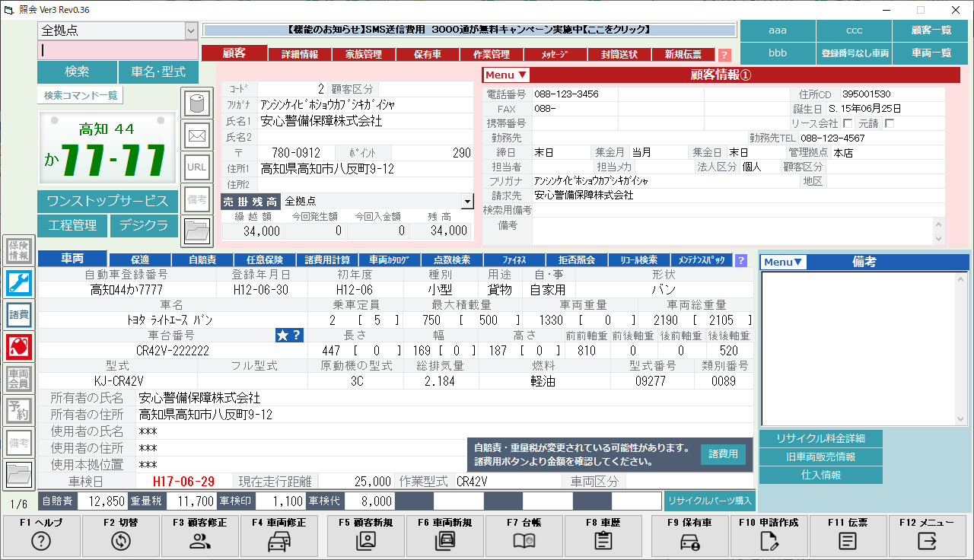The height and width of the screenshot is (560, 974).
Task: Click F6 車両新規 new vehicle
Action: 445,536
